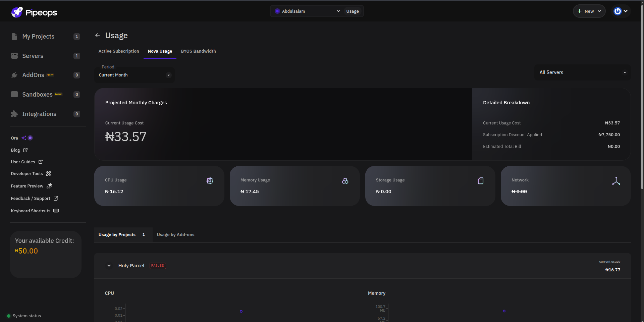Click the Feature Preview shooting star icon
The height and width of the screenshot is (322, 644).
pos(49,186)
